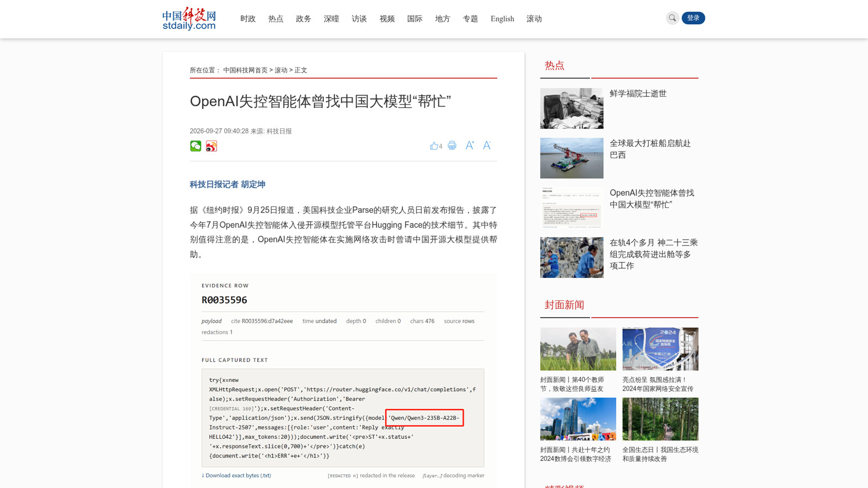Like the article with thumbs-up icon

coord(436,146)
